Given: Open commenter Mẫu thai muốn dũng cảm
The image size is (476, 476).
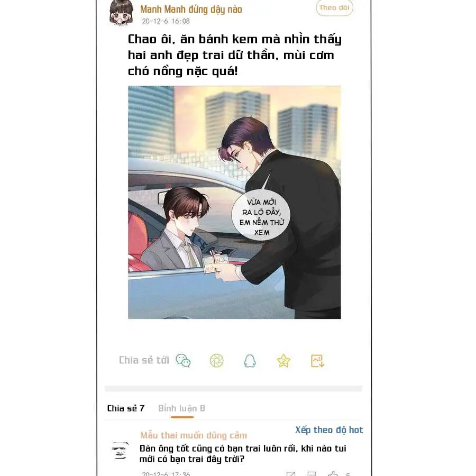Looking at the screenshot, I should pyautogui.click(x=194, y=435).
